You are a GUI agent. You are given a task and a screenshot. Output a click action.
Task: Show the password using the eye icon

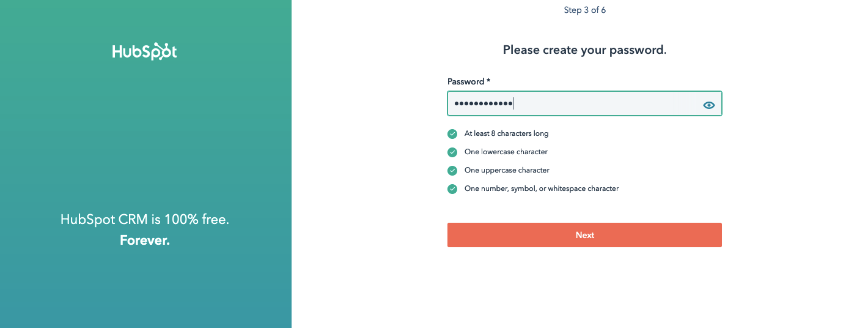coord(708,105)
